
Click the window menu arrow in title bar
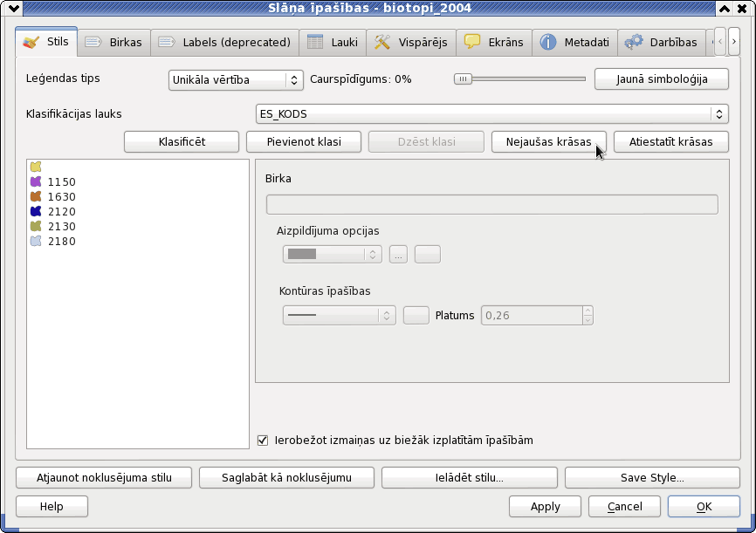13,8
